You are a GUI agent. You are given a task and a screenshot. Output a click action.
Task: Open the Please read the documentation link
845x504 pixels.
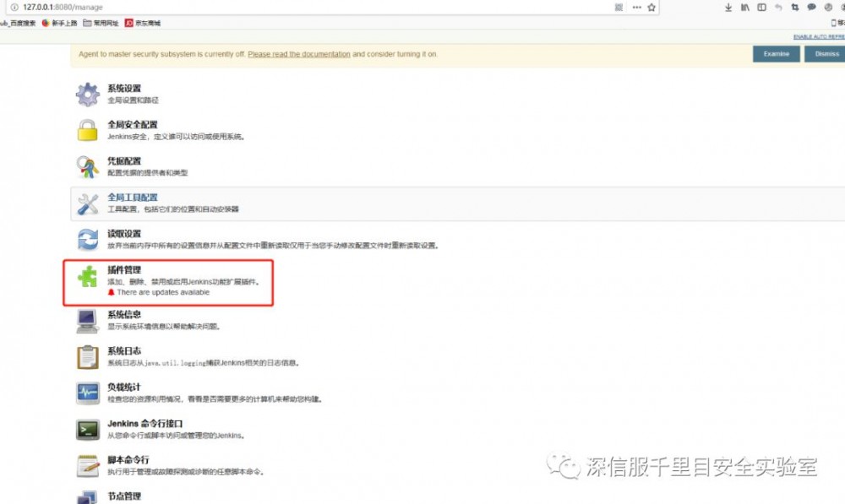tap(298, 52)
